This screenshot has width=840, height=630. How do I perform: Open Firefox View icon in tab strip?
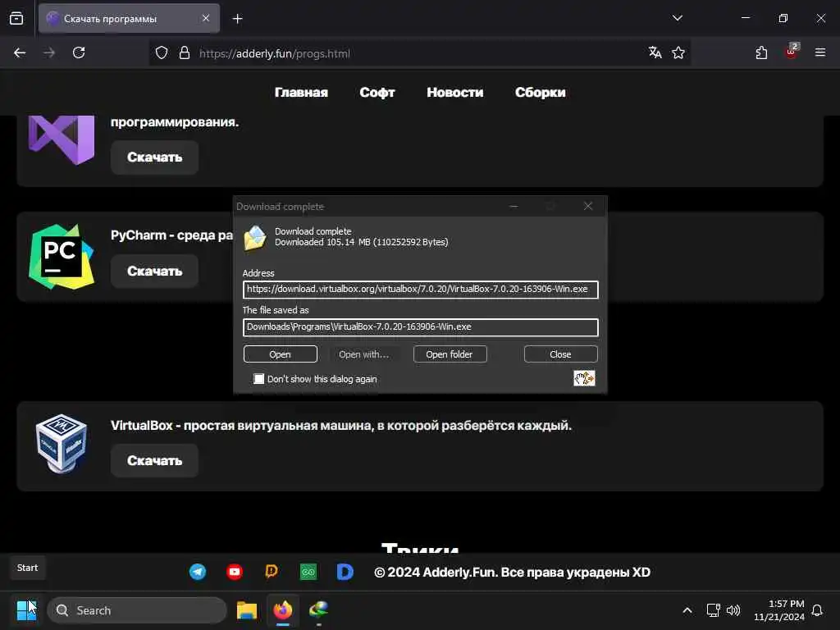[x=16, y=18]
